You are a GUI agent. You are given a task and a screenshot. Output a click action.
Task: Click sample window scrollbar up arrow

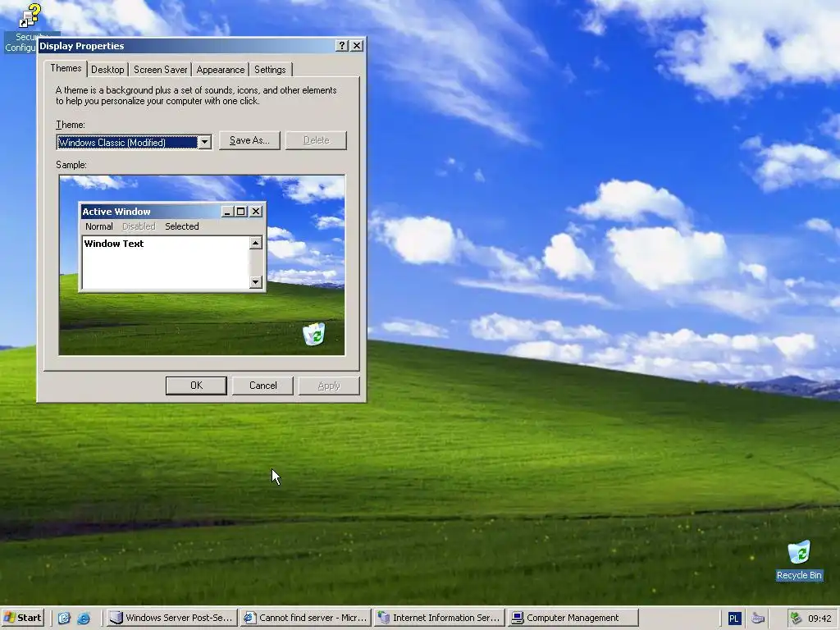point(256,243)
